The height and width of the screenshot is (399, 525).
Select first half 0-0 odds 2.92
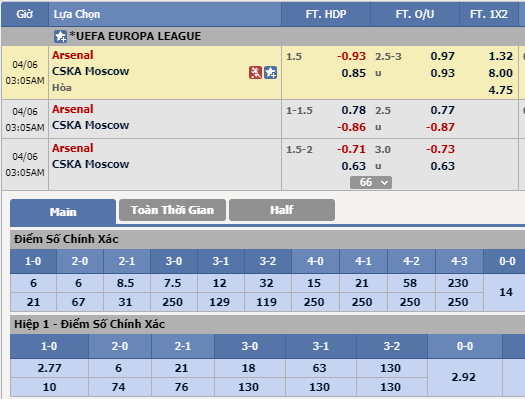coord(464,377)
